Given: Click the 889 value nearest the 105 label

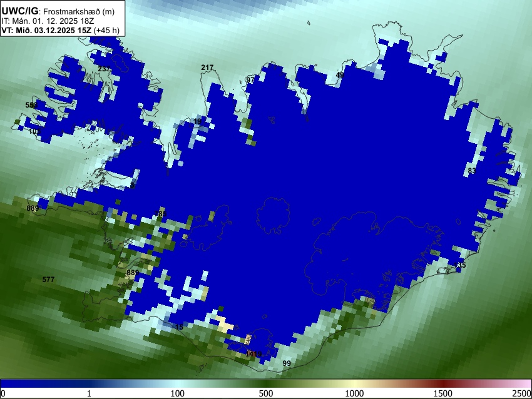Looking at the screenshot, I should click(33, 208).
